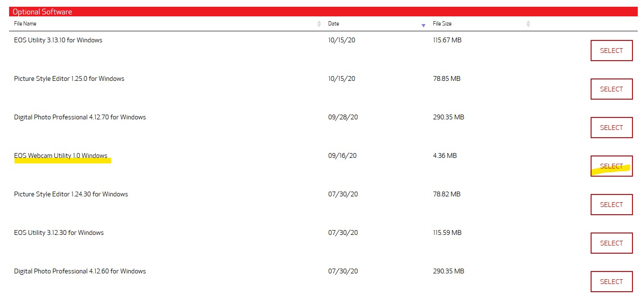Image resolution: width=644 pixels, height=297 pixels.
Task: Choose SELECT for EOS Utility 3.12.30
Action: point(611,243)
